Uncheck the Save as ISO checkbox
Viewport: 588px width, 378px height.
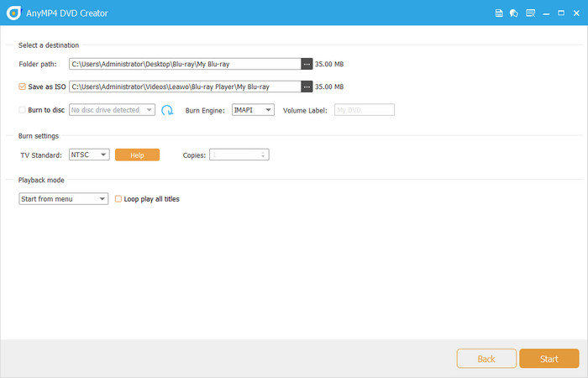[23, 87]
